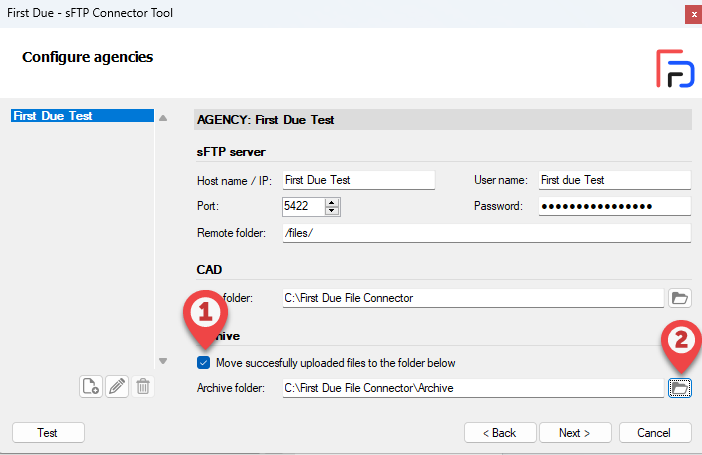Viewport: 702px width, 455px height.
Task: Uncheck move successfully uploaded files checkbox
Action: (x=203, y=362)
